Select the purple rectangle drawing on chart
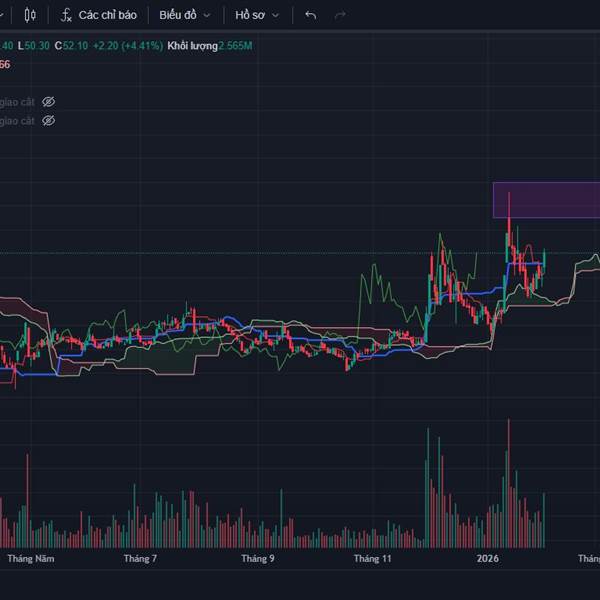600x600 pixels. [546, 200]
